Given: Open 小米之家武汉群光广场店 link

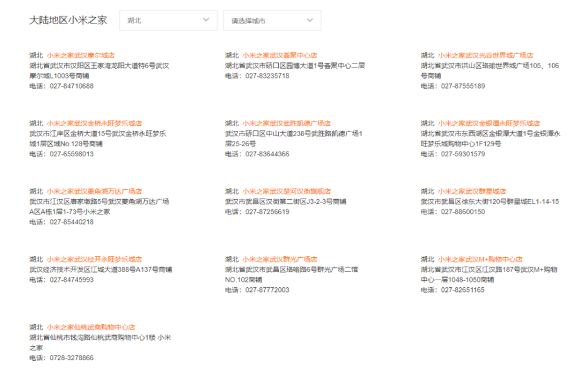Looking at the screenshot, I should point(280,259).
